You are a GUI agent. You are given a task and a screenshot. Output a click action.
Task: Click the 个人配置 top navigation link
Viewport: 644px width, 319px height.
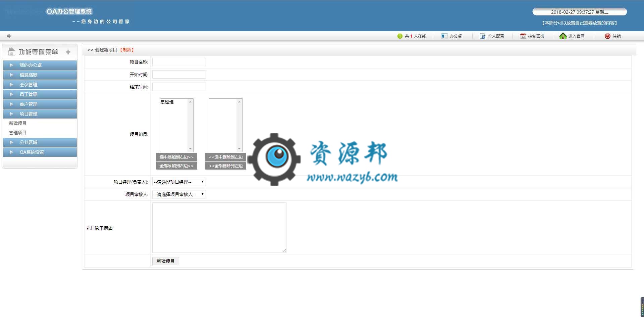point(496,36)
